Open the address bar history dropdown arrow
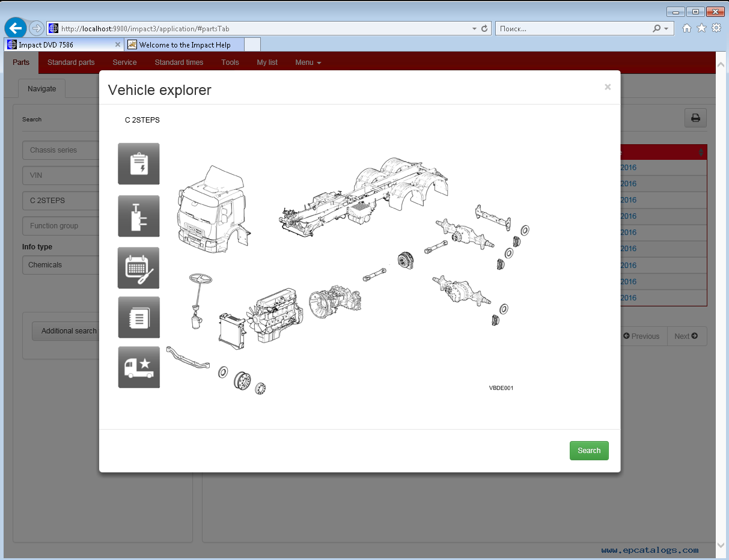The width and height of the screenshot is (729, 560). 474,28
